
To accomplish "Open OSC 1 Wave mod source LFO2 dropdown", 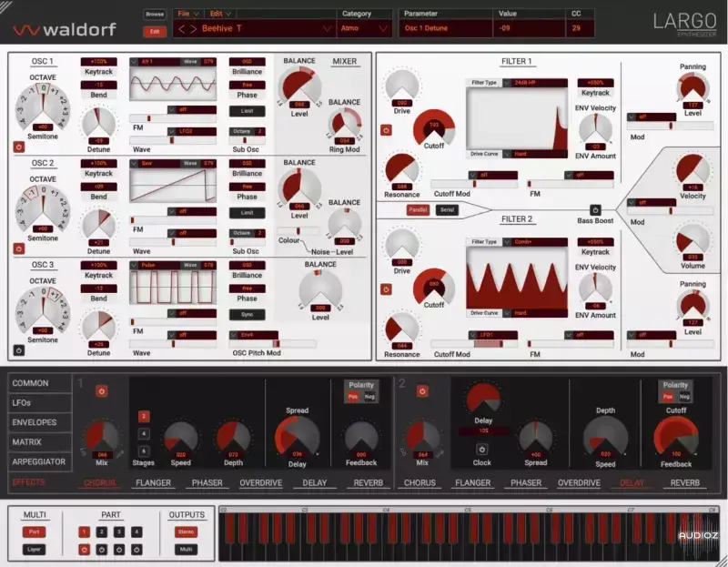I will pos(172,131).
